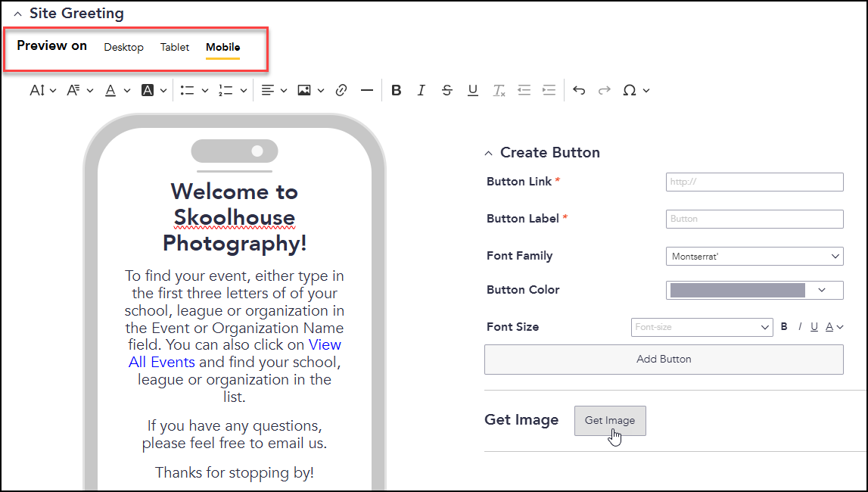Open the paragraph format icon
Viewport: 868px width, 492px height.
(73, 90)
